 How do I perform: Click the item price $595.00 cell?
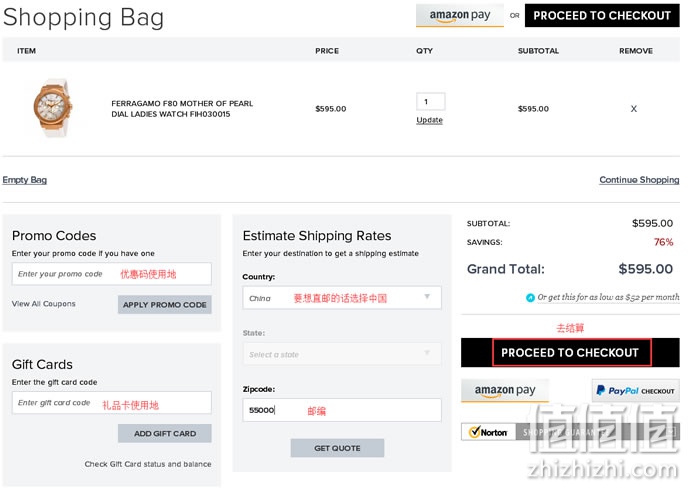point(330,108)
